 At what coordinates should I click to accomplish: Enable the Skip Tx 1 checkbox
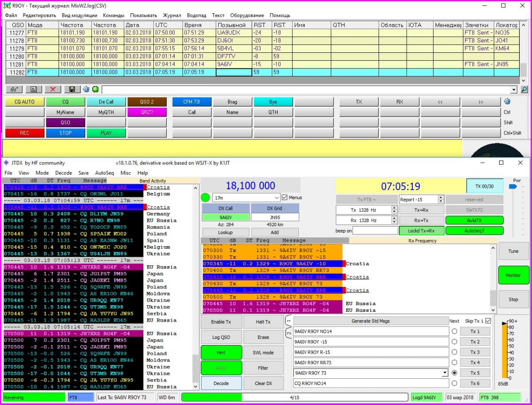[x=488, y=321]
